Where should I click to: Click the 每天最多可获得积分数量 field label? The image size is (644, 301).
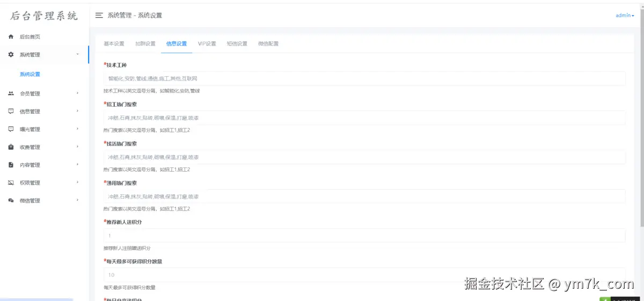(134, 261)
